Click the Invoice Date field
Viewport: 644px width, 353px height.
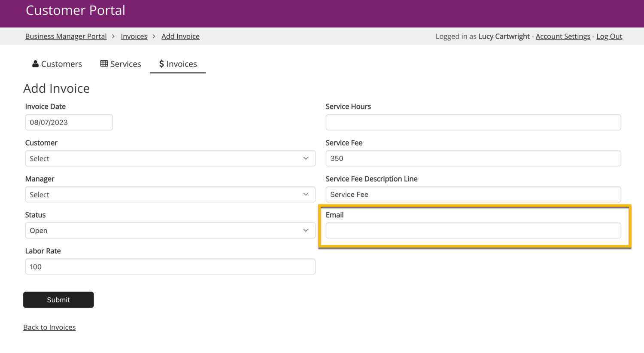click(x=69, y=122)
